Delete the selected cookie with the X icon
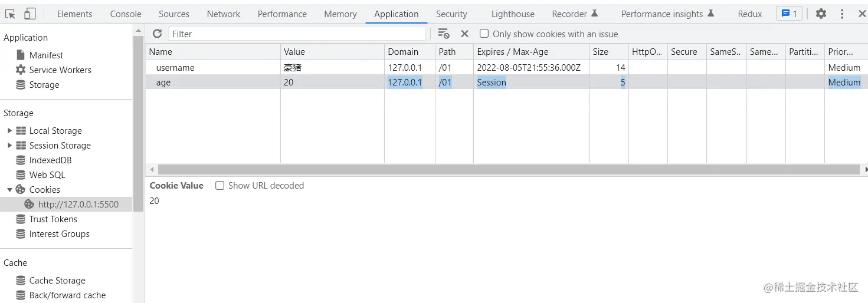868x303 pixels. pos(464,34)
